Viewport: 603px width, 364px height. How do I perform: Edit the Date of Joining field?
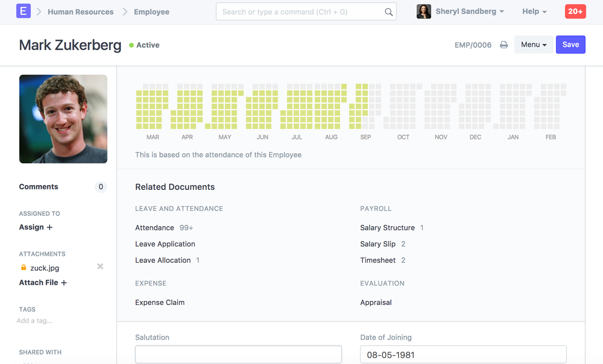pyautogui.click(x=463, y=355)
